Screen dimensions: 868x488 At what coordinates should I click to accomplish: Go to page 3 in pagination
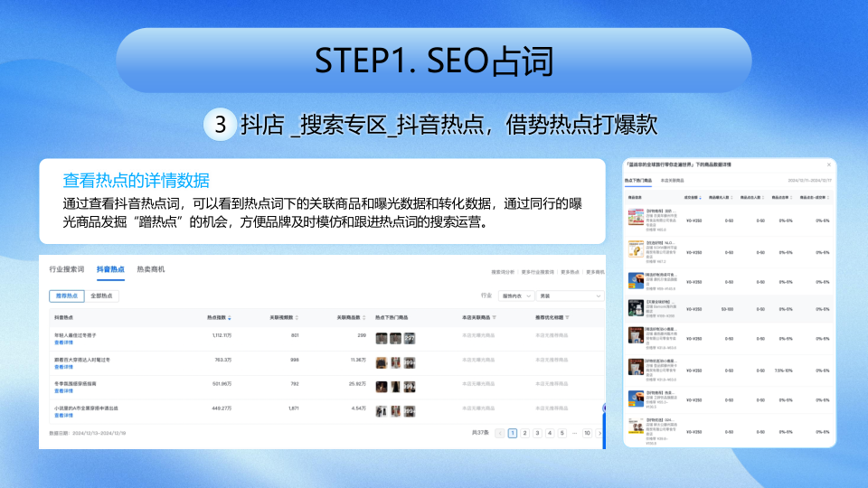click(537, 433)
